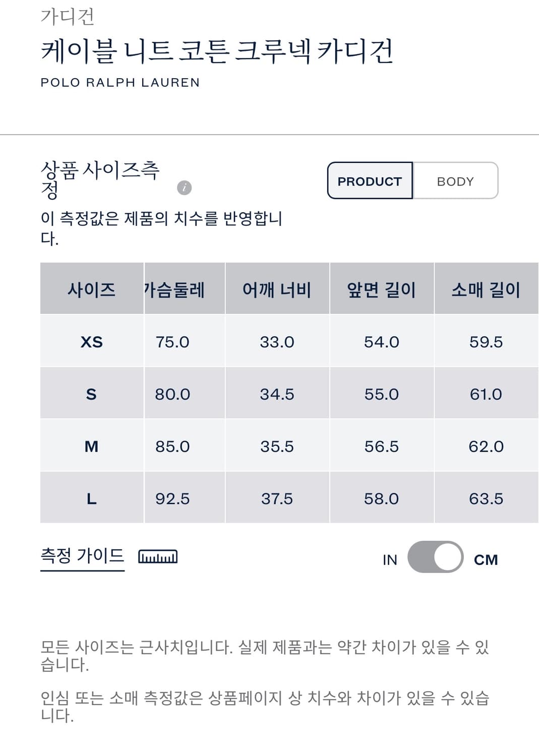539x756 pixels.
Task: Select the IN unit label
Action: click(389, 559)
